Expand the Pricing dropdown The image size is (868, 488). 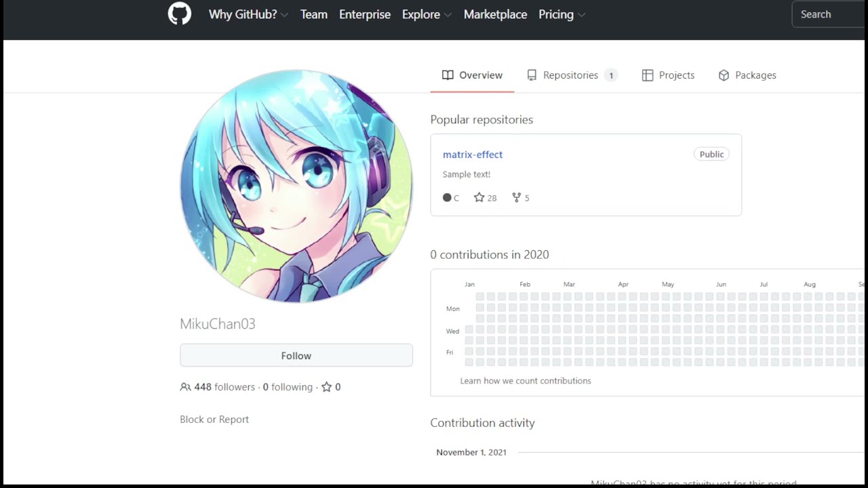pyautogui.click(x=561, y=14)
